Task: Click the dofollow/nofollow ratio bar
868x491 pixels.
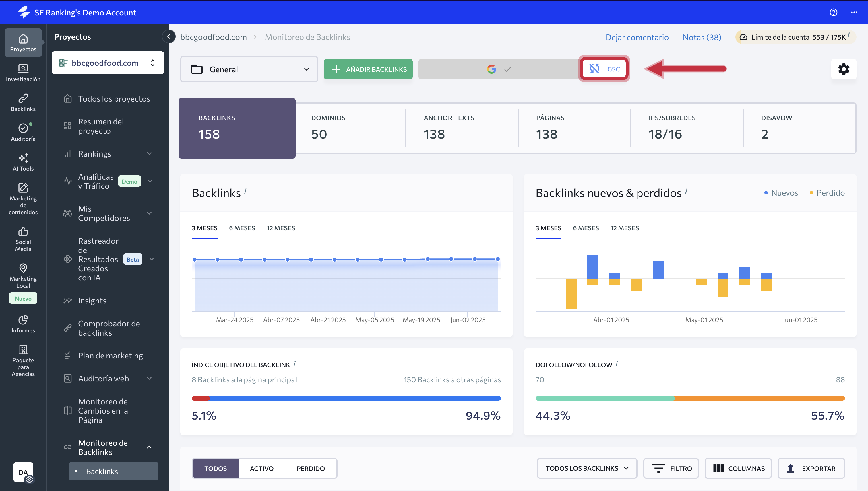Action: coord(690,398)
